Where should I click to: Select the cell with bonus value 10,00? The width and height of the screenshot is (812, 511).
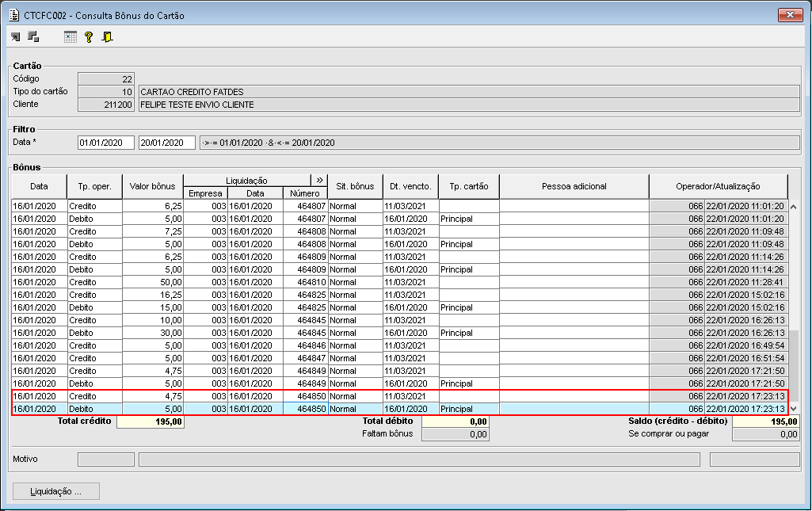(x=153, y=320)
